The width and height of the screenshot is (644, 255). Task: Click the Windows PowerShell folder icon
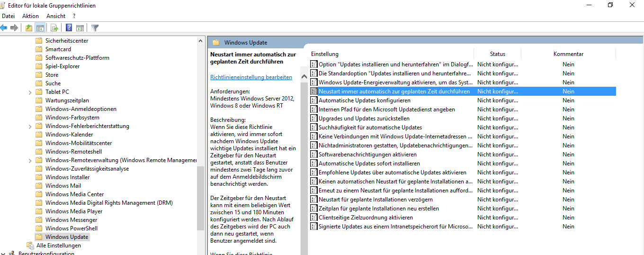[39, 228]
